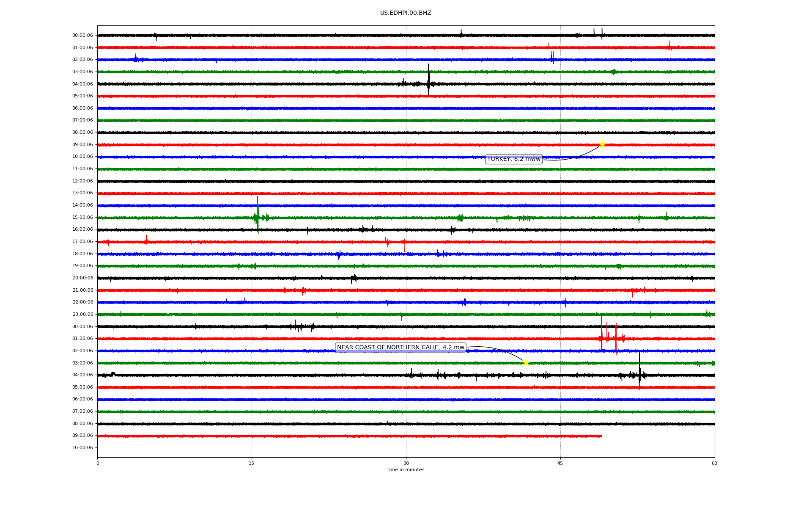
Task: Click the 20:00:06 row time label
Action: click(x=82, y=278)
